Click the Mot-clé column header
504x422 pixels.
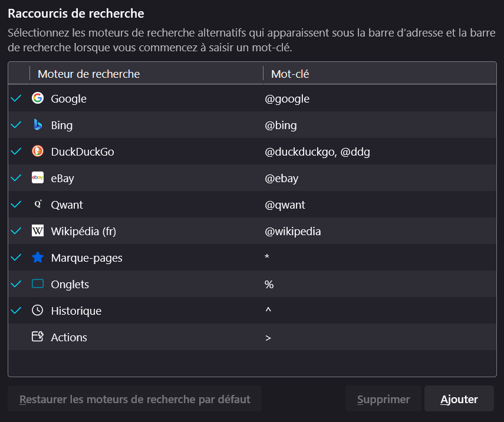pyautogui.click(x=290, y=74)
